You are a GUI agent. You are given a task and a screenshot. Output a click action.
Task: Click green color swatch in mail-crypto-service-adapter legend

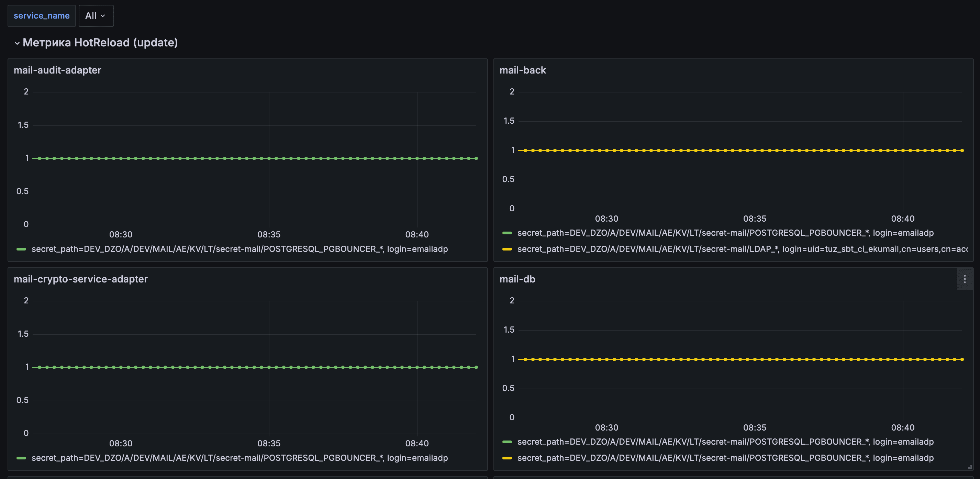[21, 458]
